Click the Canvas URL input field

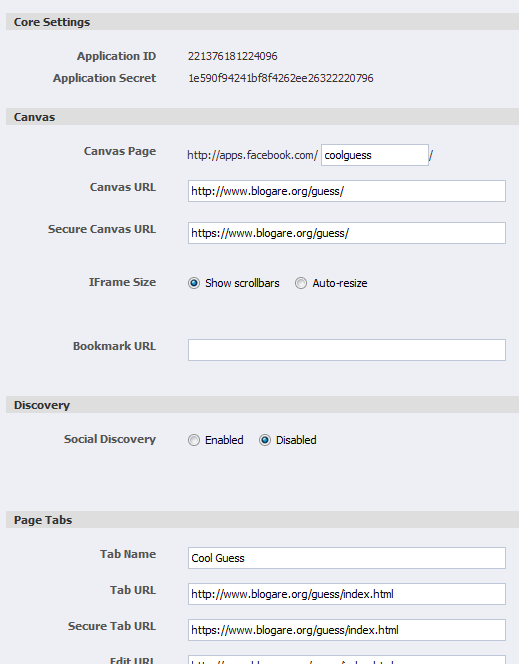[x=347, y=191]
